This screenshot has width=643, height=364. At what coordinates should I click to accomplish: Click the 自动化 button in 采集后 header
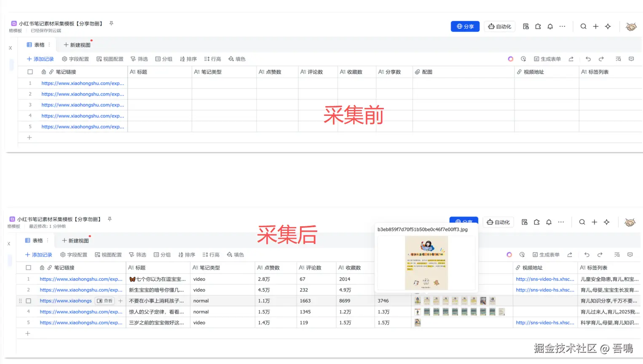tap(498, 222)
